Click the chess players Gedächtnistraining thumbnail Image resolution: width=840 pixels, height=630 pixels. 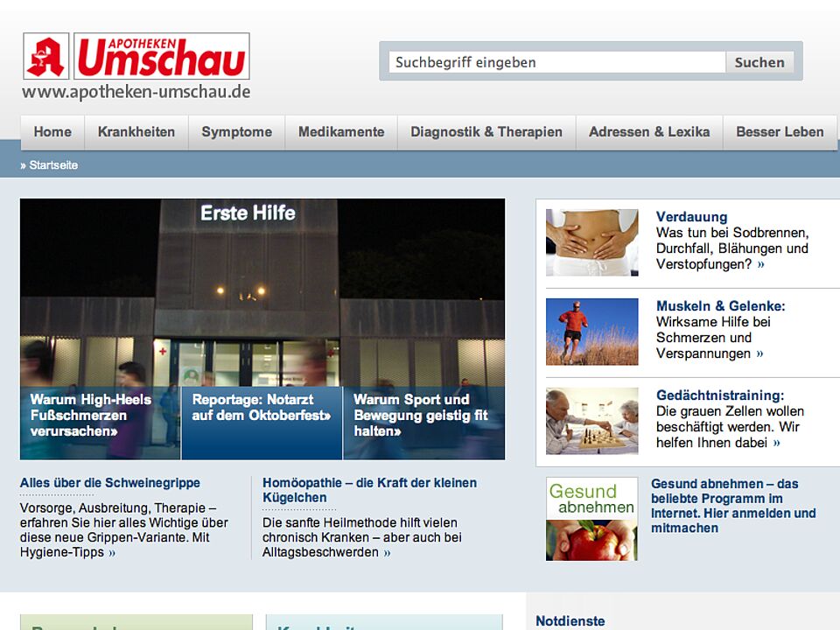point(592,421)
